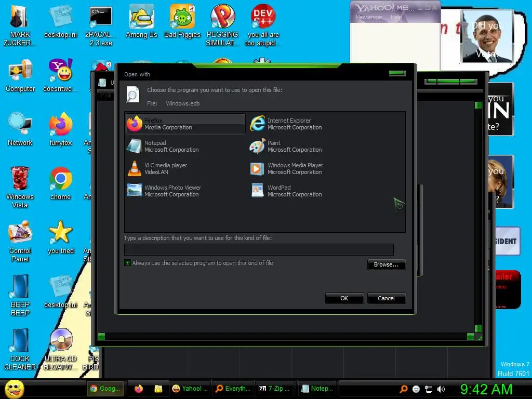The height and width of the screenshot is (399, 532).
Task: Open the 2PACAL 2.3.exe desktop shortcut
Action: [101, 25]
